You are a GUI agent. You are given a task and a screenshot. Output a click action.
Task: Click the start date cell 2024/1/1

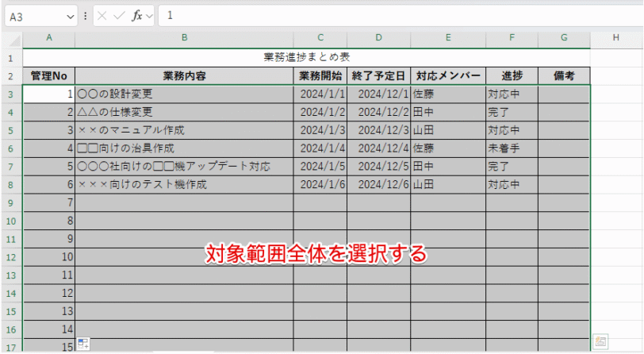320,94
